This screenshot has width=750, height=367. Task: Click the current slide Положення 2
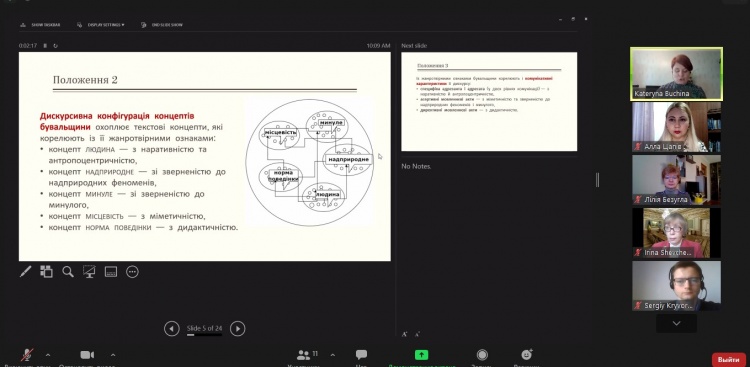point(205,156)
